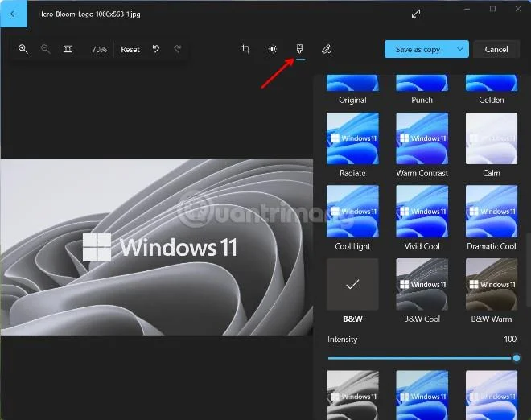Close the Photos editor window
The width and height of the screenshot is (531, 420).
pos(518,9)
